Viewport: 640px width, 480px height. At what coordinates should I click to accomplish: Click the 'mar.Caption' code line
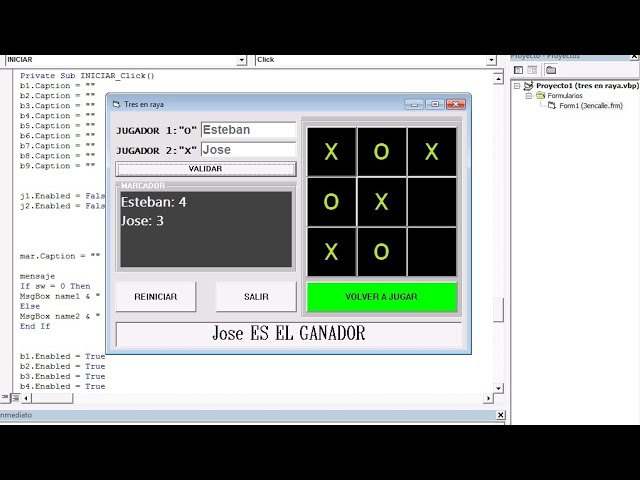[60, 256]
